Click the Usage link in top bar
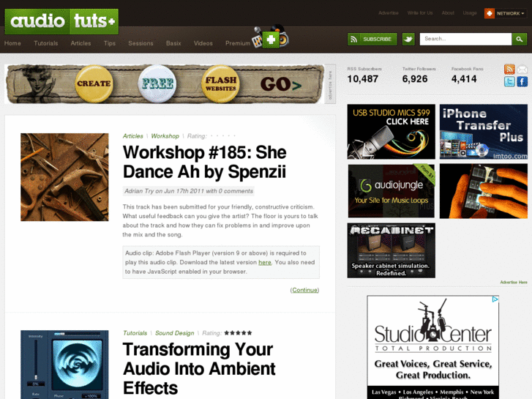The width and height of the screenshot is (532, 399). [x=470, y=13]
